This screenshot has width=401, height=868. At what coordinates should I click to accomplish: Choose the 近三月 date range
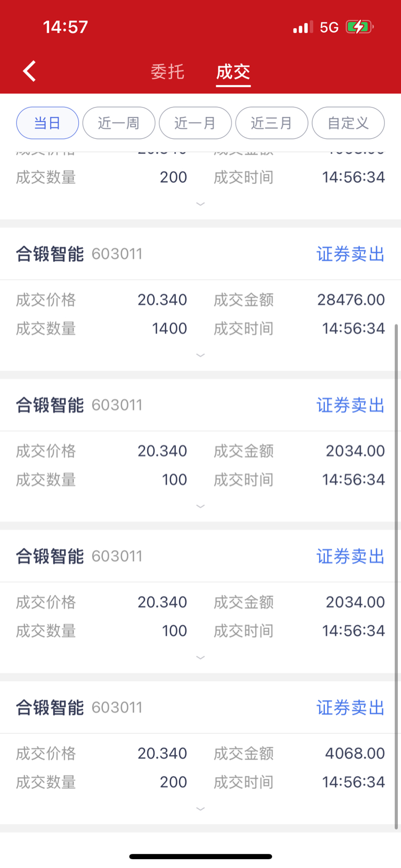point(272,123)
